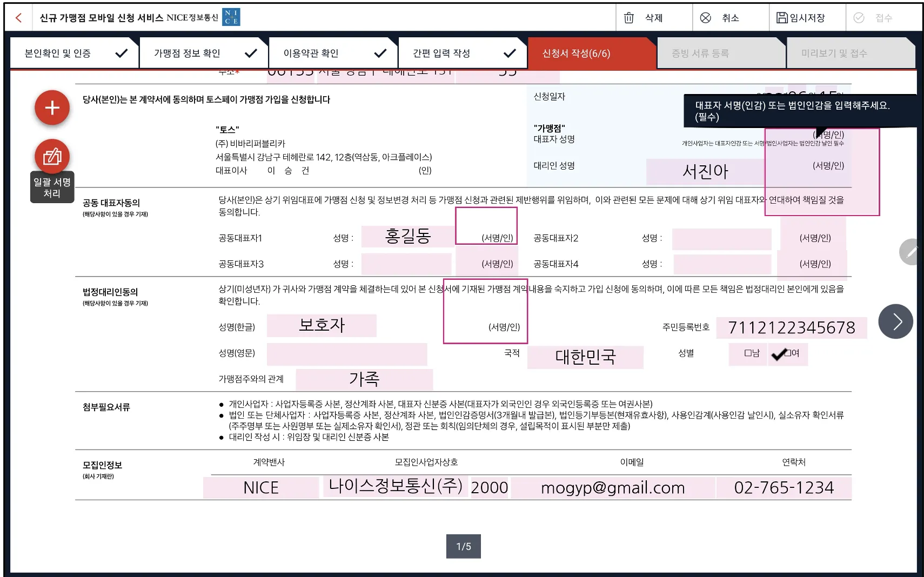Click the 공동대표자1 signature box

pyautogui.click(x=486, y=226)
